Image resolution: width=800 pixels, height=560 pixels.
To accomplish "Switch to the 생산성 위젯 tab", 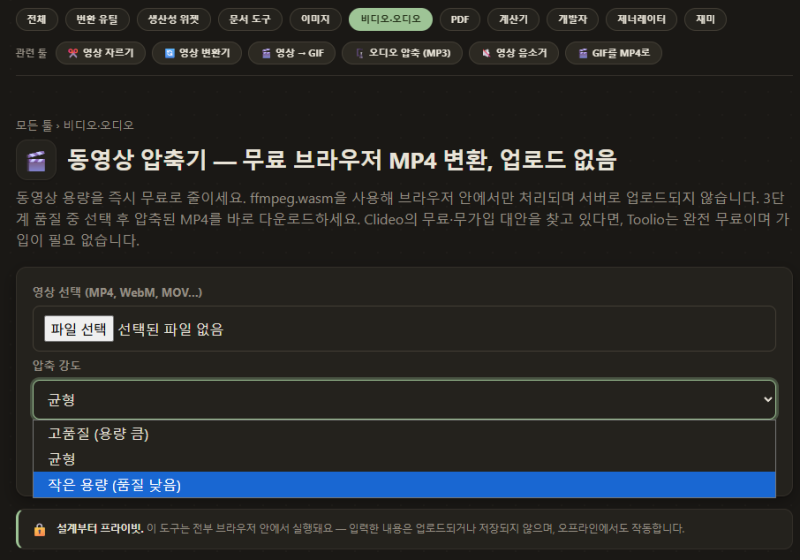I will [173, 19].
